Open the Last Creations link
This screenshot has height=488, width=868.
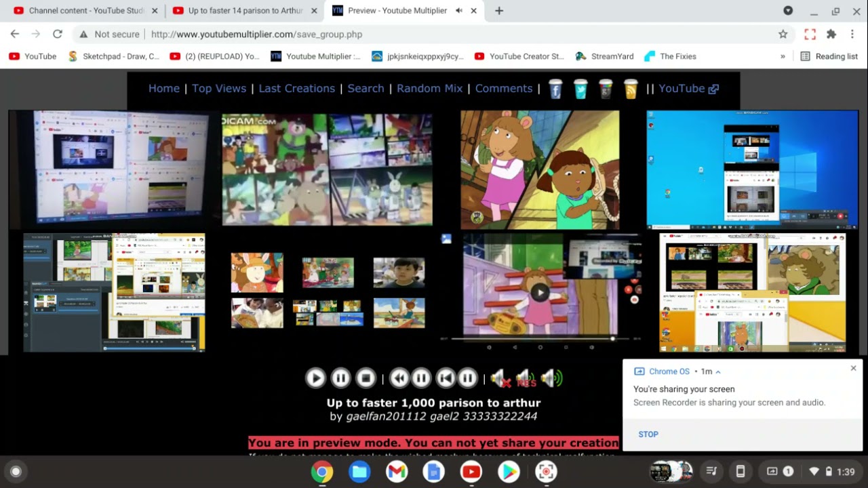(297, 88)
